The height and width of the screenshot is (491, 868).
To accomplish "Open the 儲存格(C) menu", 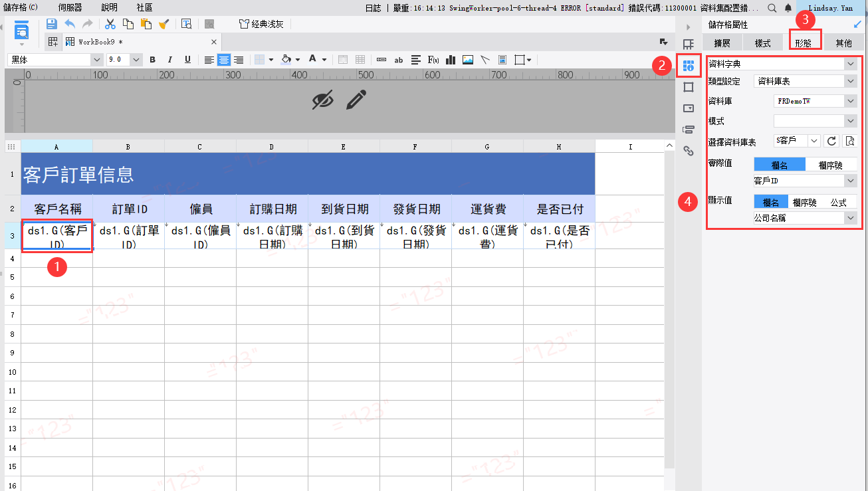I will coord(21,7).
